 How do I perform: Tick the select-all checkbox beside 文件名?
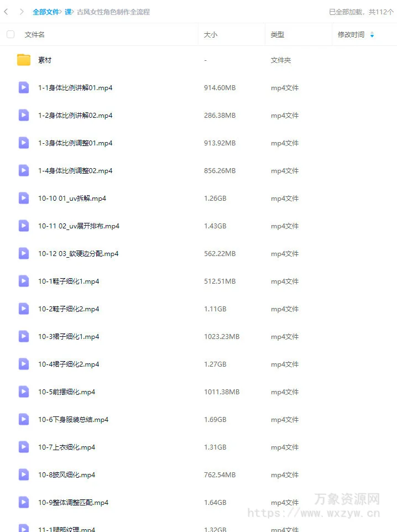pyautogui.click(x=11, y=34)
